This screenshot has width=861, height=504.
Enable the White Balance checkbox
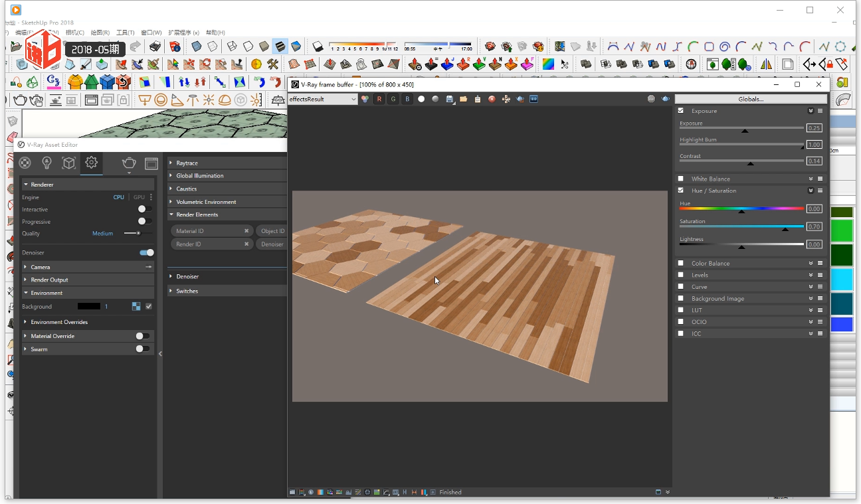point(680,179)
